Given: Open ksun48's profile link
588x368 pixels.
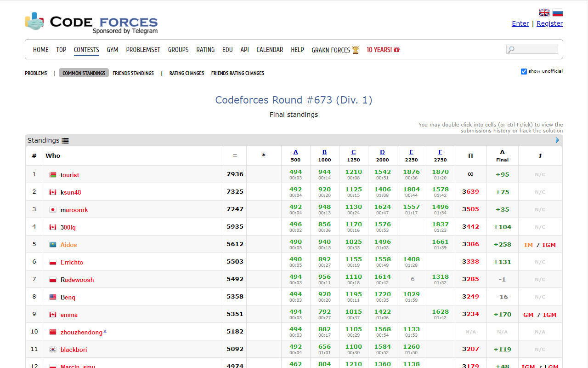Looking at the screenshot, I should [71, 192].
